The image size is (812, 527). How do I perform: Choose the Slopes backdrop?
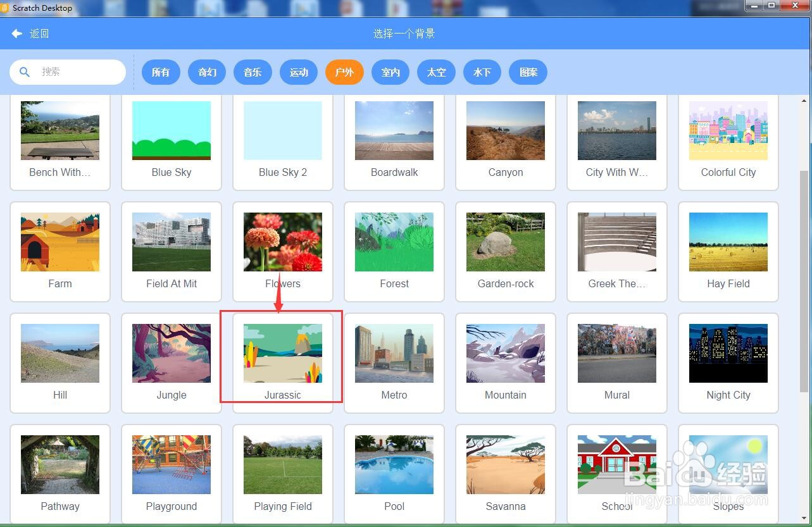point(728,474)
